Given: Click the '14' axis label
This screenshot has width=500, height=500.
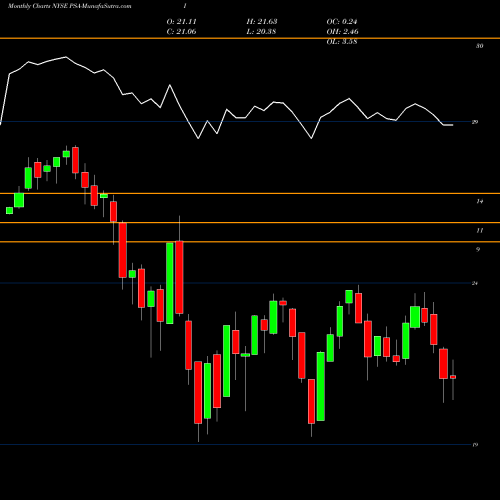Looking at the screenshot, I should click(x=479, y=201).
